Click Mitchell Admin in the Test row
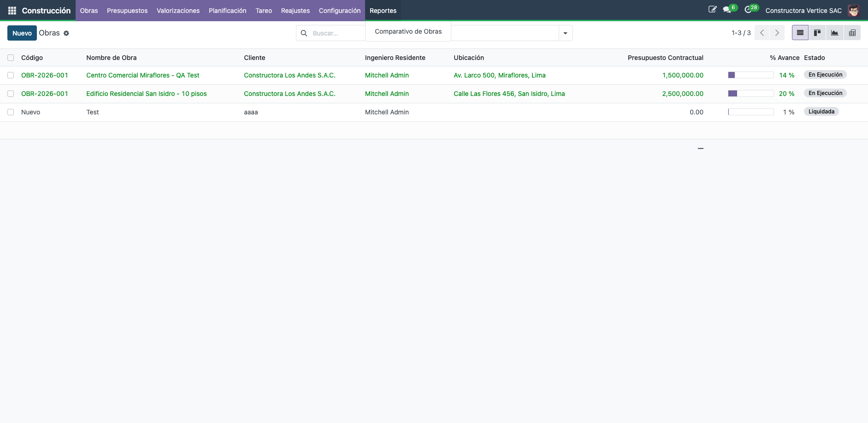This screenshot has height=423, width=868. [387, 112]
